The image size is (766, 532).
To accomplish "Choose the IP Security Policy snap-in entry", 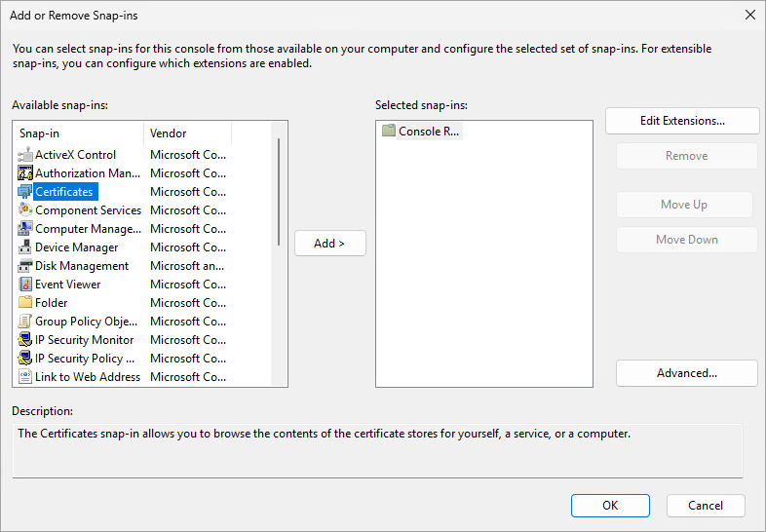I will click(85, 359).
